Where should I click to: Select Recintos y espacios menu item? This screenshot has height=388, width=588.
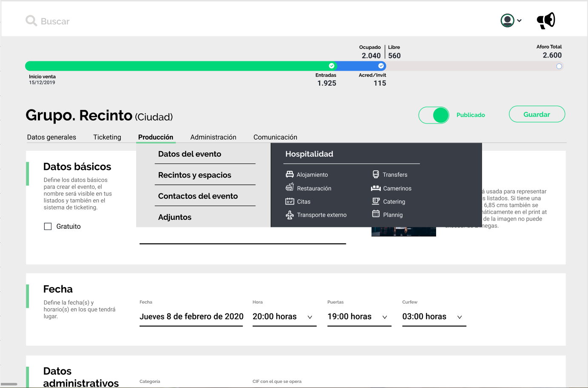[x=194, y=175]
